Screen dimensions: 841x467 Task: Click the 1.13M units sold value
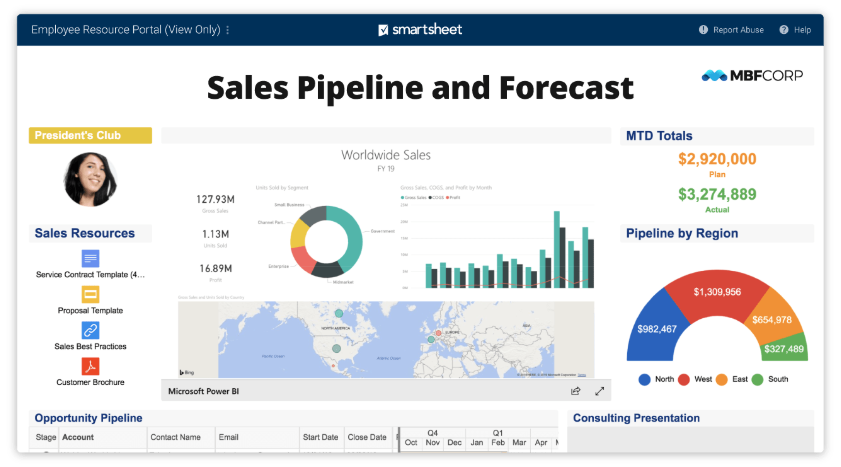point(215,234)
